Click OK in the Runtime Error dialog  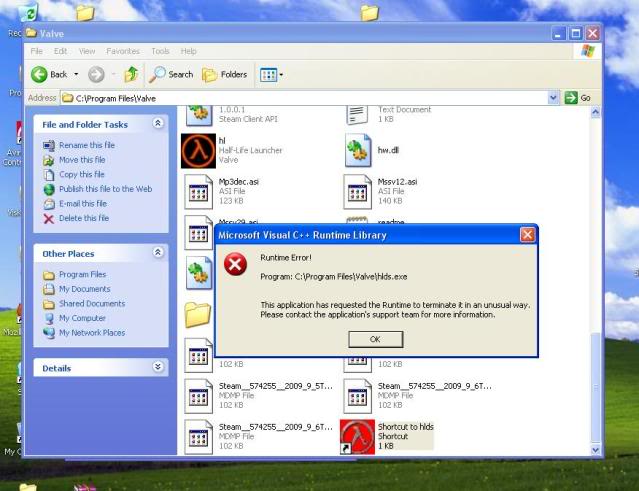375,339
